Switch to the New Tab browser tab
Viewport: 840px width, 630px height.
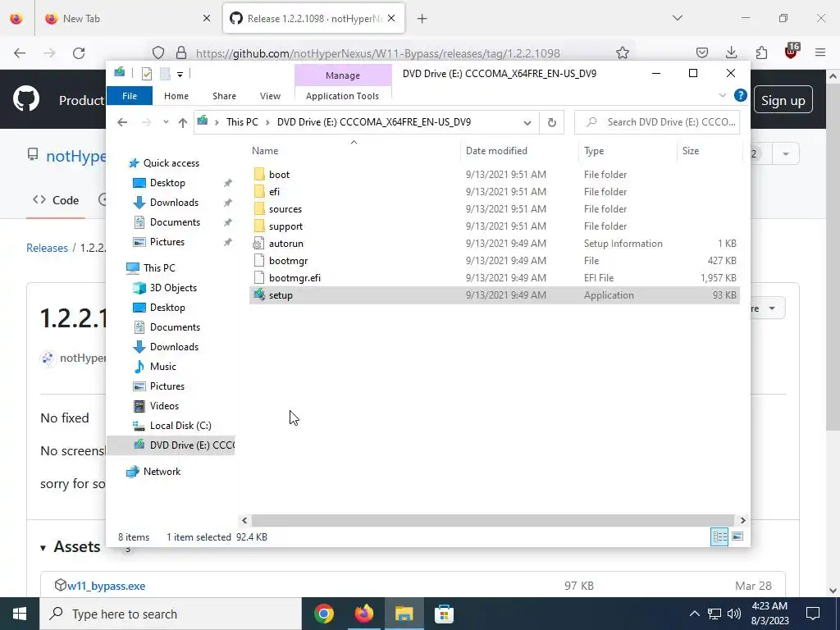coord(128,19)
